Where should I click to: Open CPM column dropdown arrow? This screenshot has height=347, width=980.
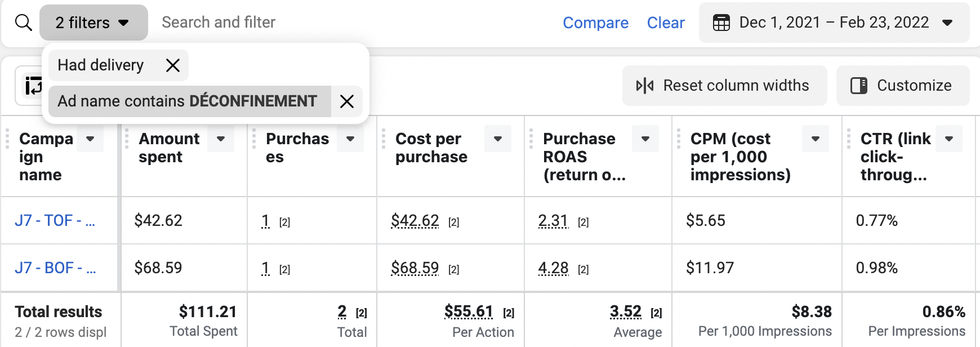tap(816, 139)
